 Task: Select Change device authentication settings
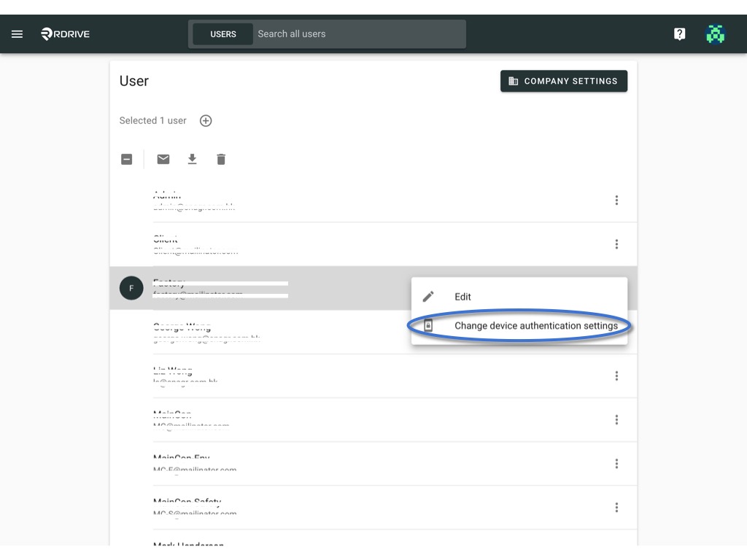point(519,326)
